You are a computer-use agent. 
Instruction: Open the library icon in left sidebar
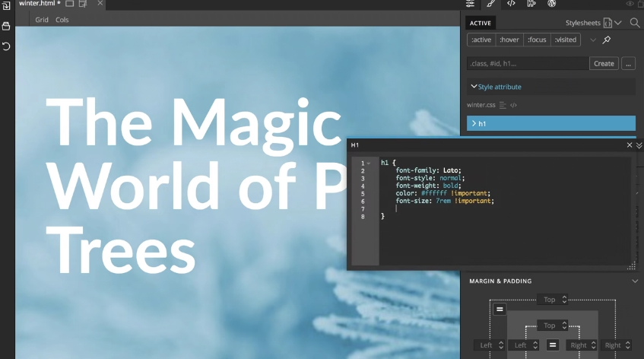tap(6, 27)
